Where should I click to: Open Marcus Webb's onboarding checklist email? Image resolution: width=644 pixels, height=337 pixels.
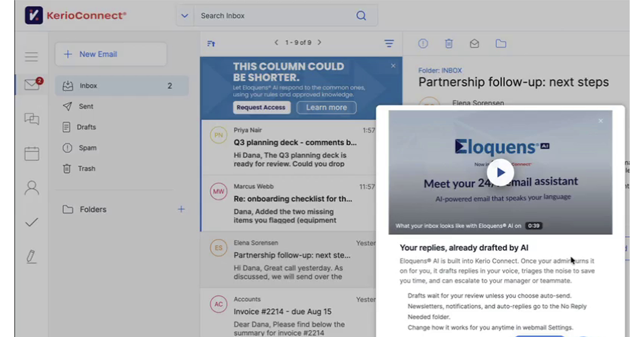pos(288,203)
